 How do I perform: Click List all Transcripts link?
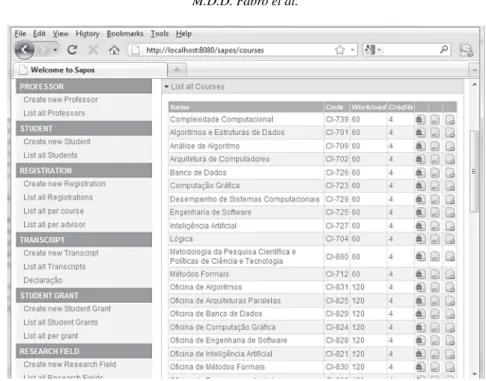54,267
